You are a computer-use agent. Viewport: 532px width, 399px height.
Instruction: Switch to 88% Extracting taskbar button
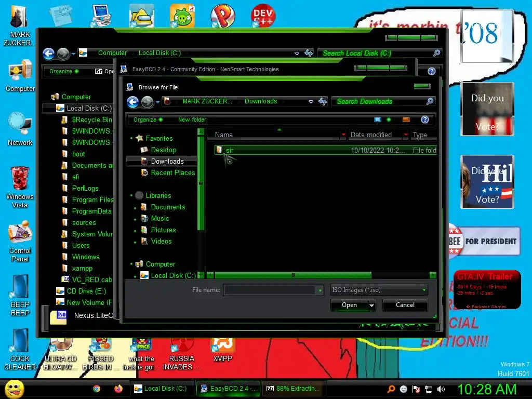pyautogui.click(x=294, y=389)
